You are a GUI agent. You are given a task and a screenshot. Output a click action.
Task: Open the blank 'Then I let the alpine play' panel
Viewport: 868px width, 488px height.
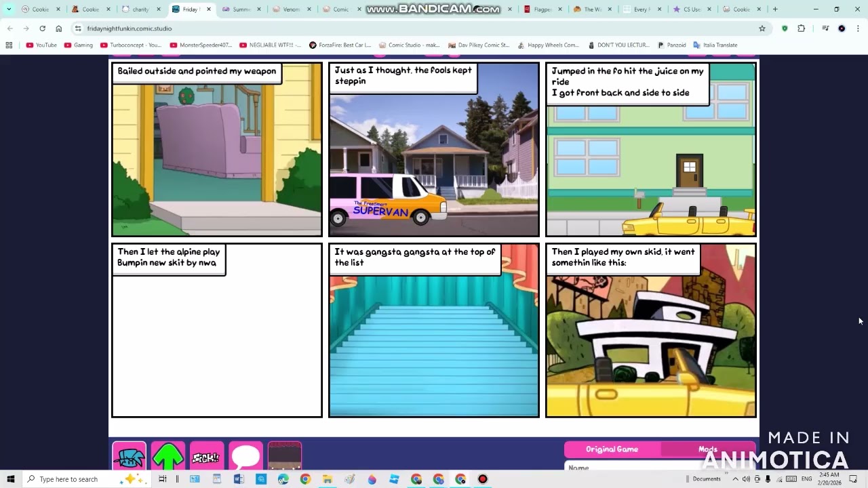217,331
